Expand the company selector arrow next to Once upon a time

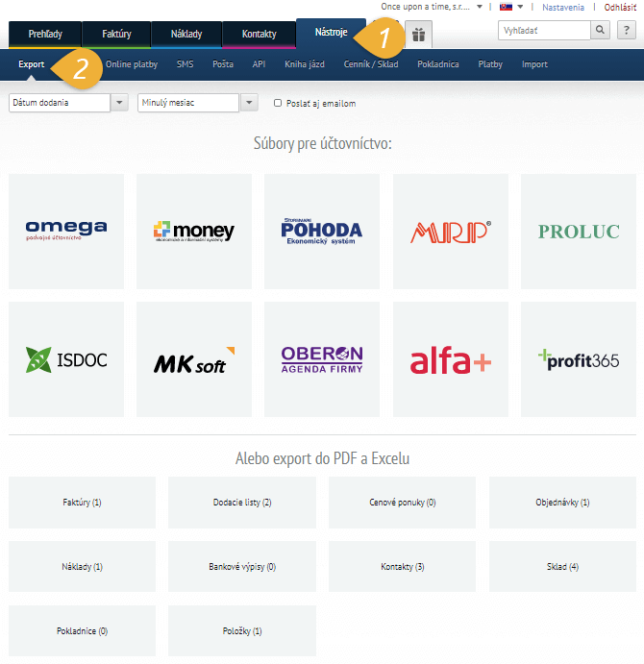[x=480, y=7]
